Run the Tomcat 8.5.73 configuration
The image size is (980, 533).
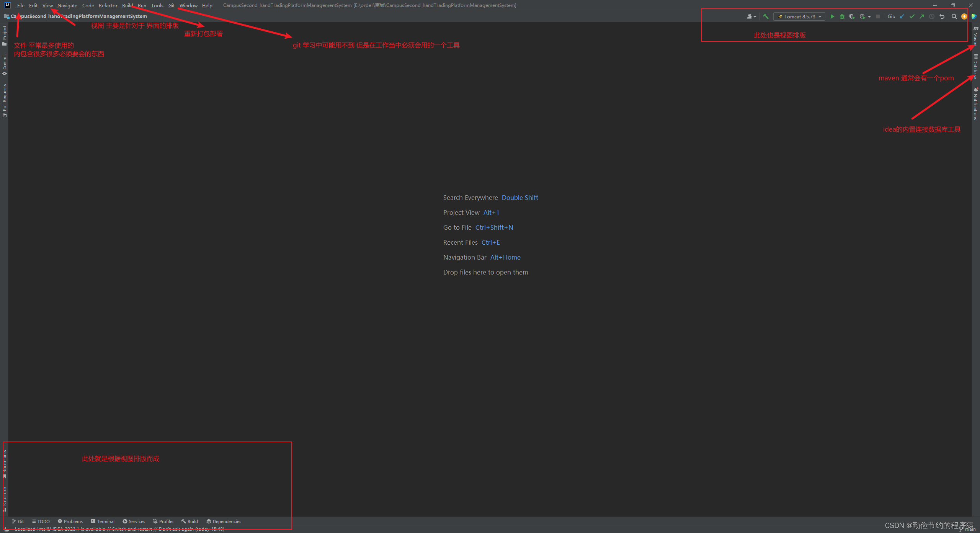pos(832,16)
